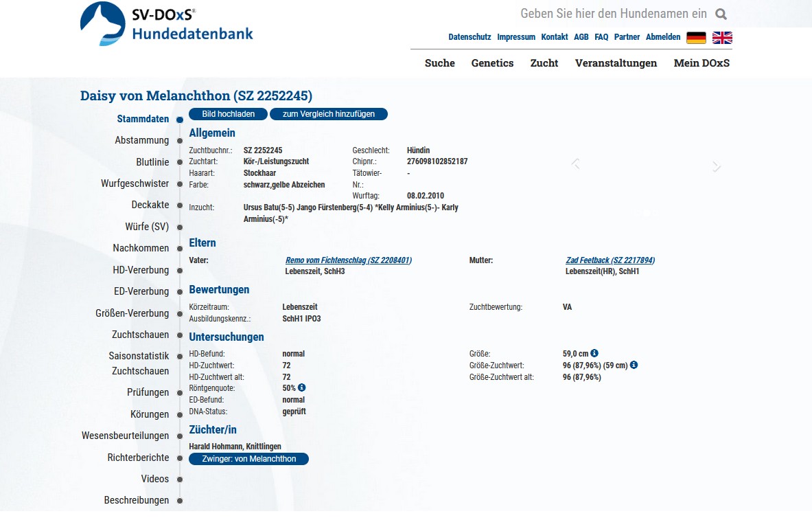Viewport: 812px width, 529px height.
Task: Expand the Zucht menu
Action: click(x=544, y=63)
